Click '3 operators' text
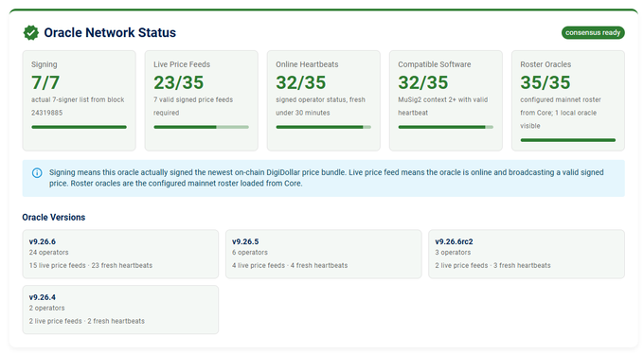Image resolution: width=644 pixels, height=355 pixels. [x=453, y=253]
